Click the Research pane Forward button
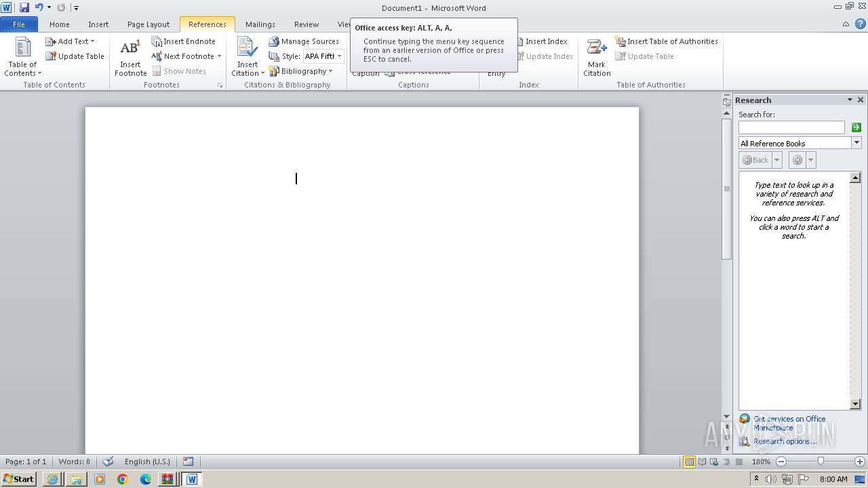The image size is (868, 488). [x=797, y=160]
